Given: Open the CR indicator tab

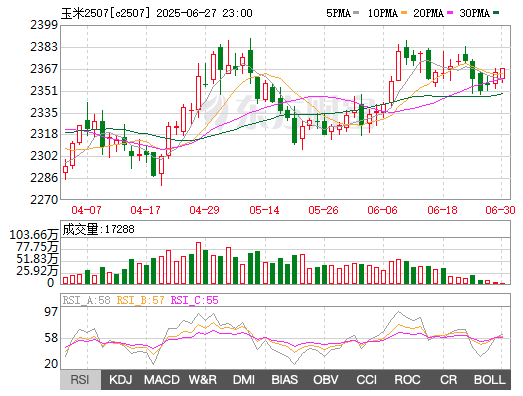Looking at the screenshot, I should point(448,380).
